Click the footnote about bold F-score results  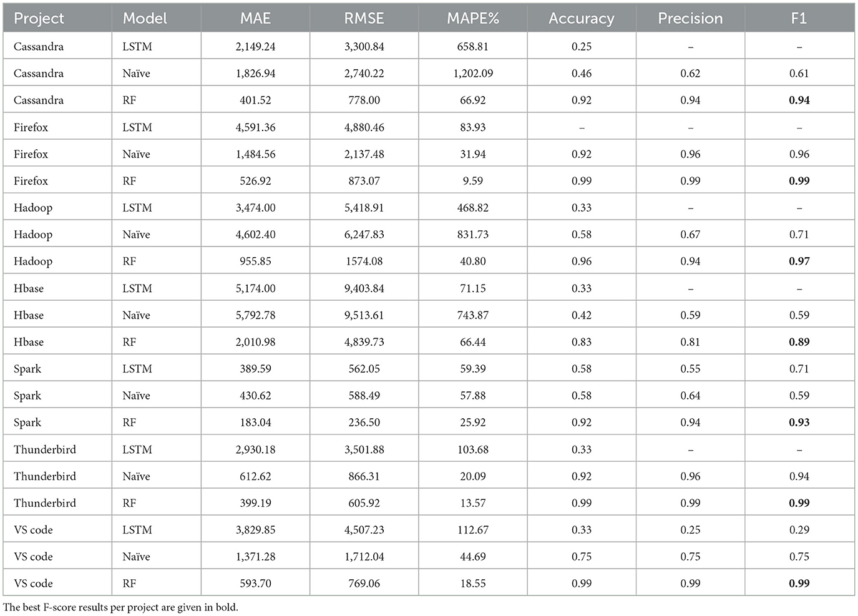[120, 607]
